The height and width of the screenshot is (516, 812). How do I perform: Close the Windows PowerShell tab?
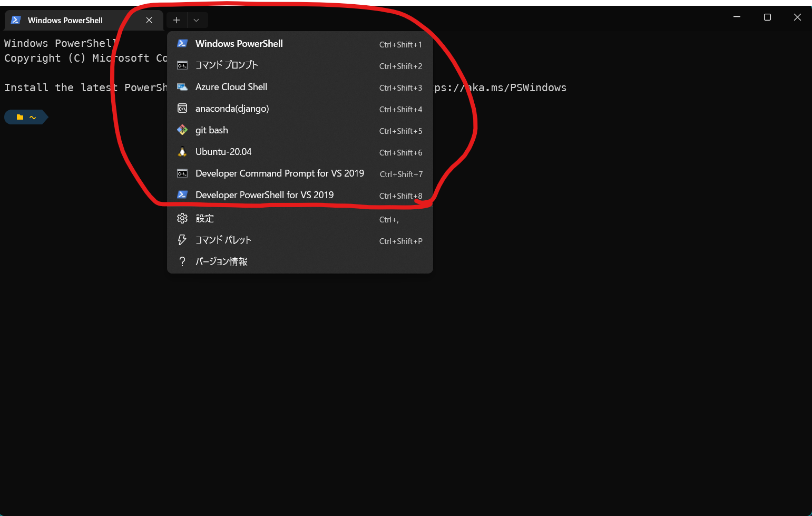pyautogui.click(x=149, y=20)
